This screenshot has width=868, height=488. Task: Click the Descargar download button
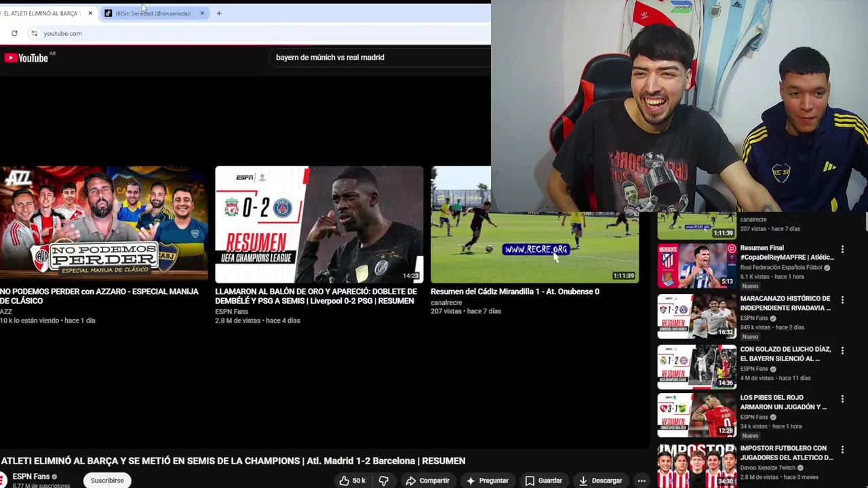pyautogui.click(x=600, y=481)
